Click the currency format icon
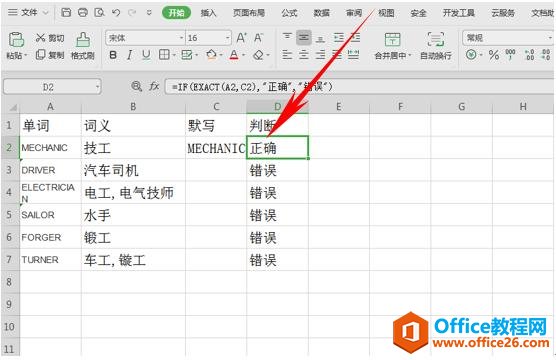Viewport: 556px width, 360px height. pos(471,55)
